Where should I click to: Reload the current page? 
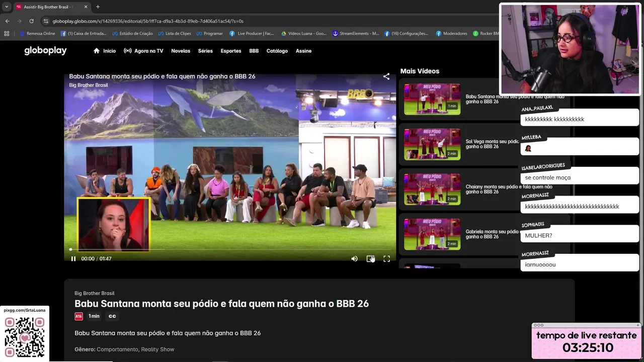tap(31, 21)
